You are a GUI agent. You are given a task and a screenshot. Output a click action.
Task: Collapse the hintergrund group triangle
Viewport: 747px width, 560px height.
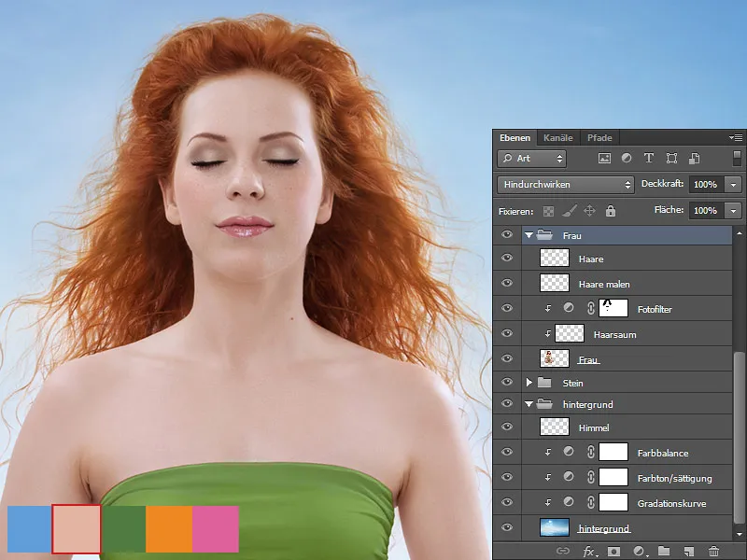coord(529,404)
